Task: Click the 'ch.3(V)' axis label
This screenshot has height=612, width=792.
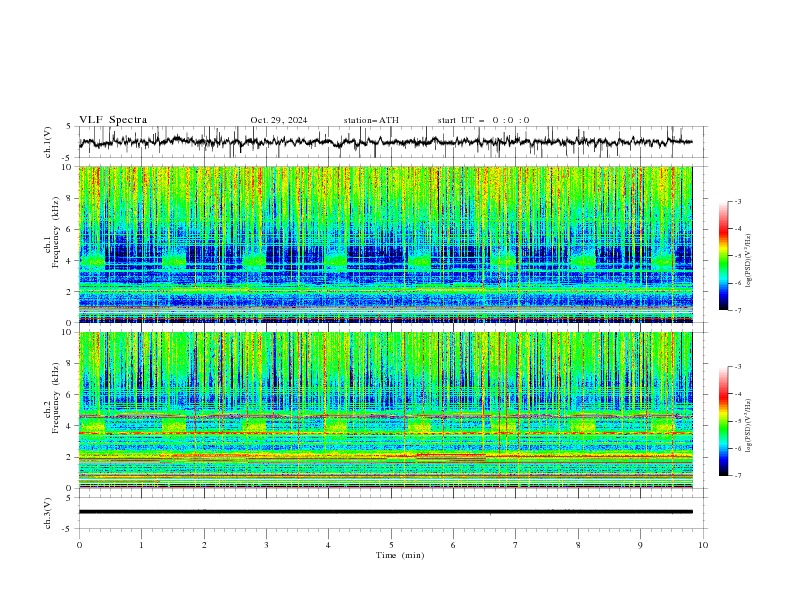Action: click(48, 513)
